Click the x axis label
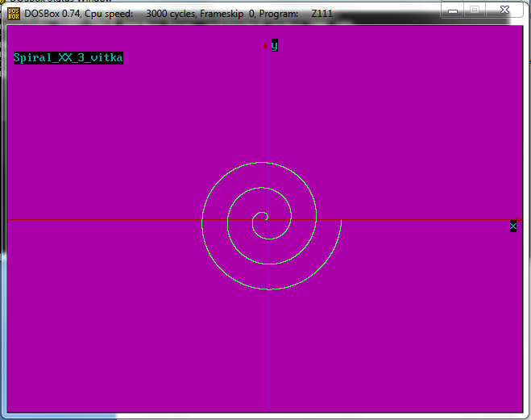 513,227
